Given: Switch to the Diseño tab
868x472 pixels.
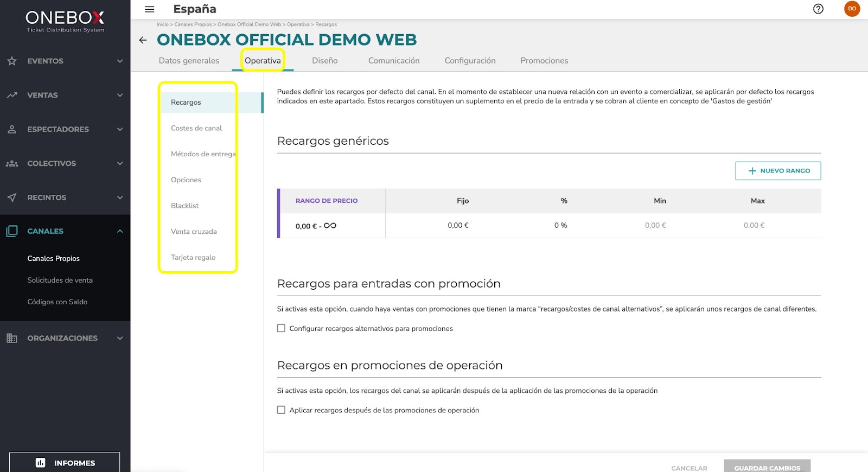Looking at the screenshot, I should coord(325,61).
